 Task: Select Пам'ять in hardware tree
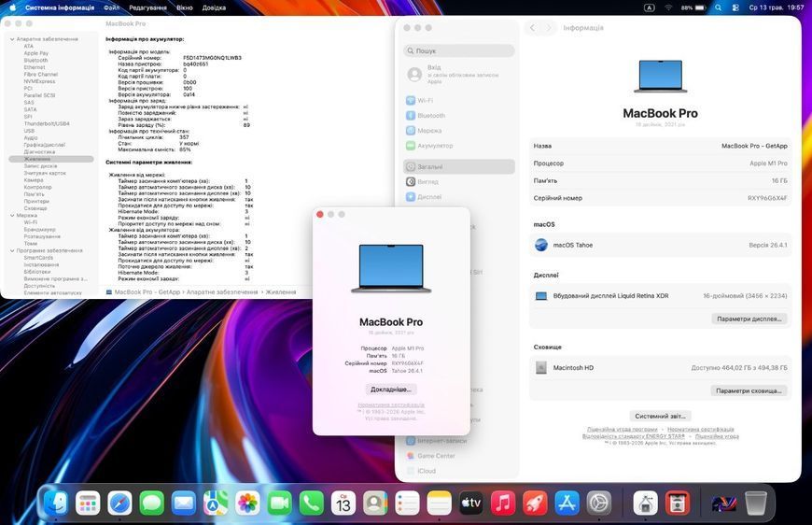click(35, 194)
